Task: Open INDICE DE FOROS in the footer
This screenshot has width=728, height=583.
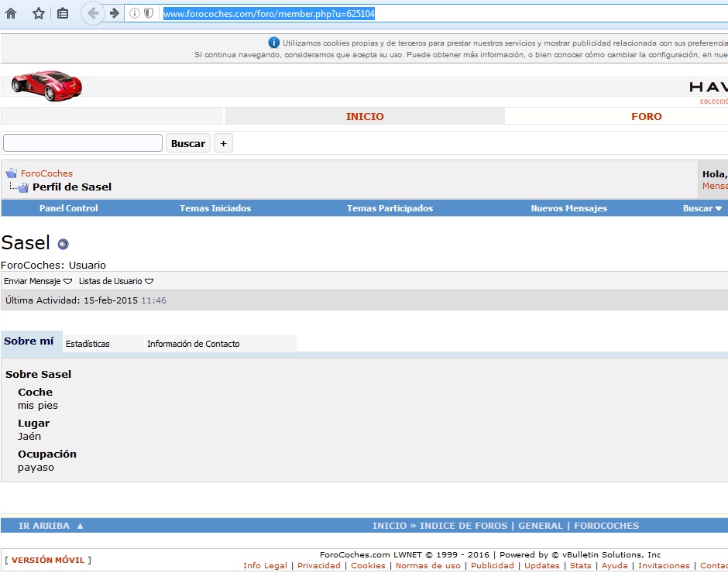Action: point(463,526)
